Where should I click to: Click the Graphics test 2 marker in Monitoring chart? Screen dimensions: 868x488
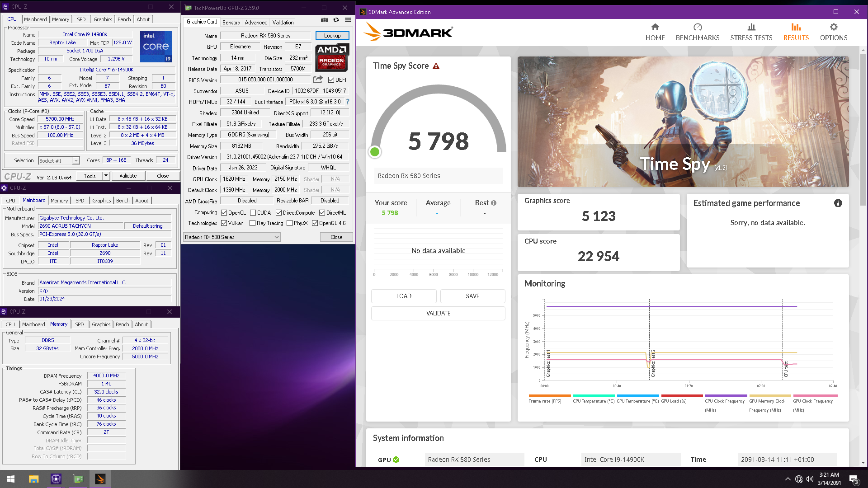click(x=653, y=363)
